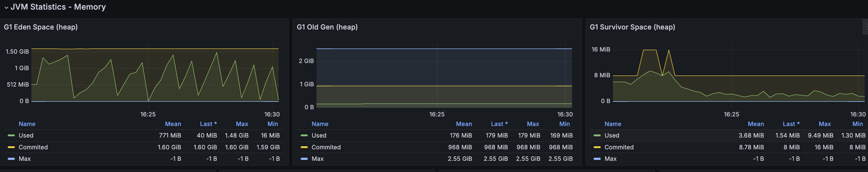868x172 pixels.
Task: Click yellow Commited color swatch in Old Gen legend
Action: point(304,147)
